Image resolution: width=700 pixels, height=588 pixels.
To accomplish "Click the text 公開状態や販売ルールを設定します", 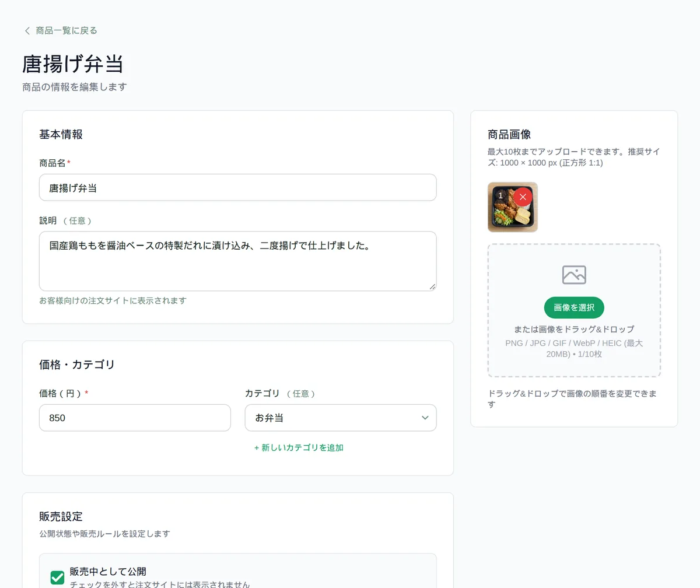I will (104, 534).
